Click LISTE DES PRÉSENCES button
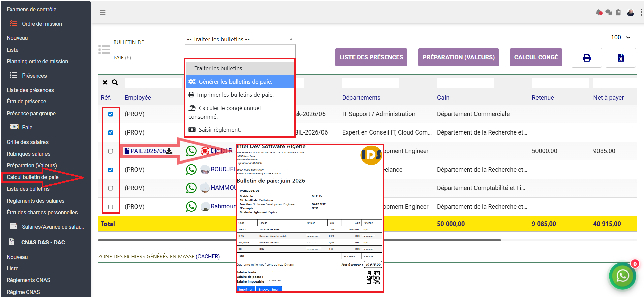The image size is (644, 297). 371,57
